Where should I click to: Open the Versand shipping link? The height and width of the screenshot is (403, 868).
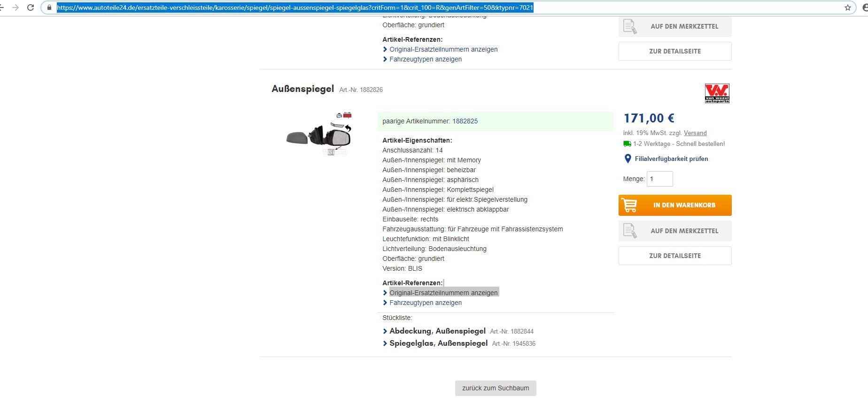[695, 133]
